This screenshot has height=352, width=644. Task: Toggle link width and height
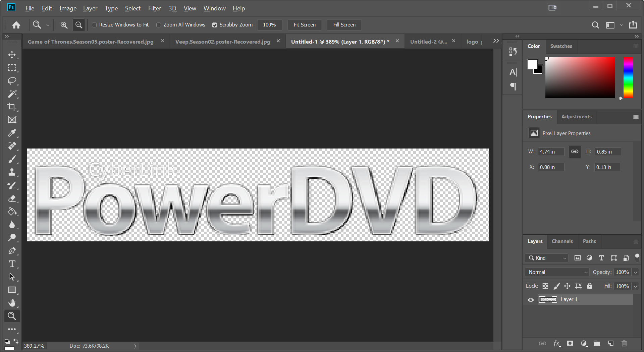pos(575,152)
